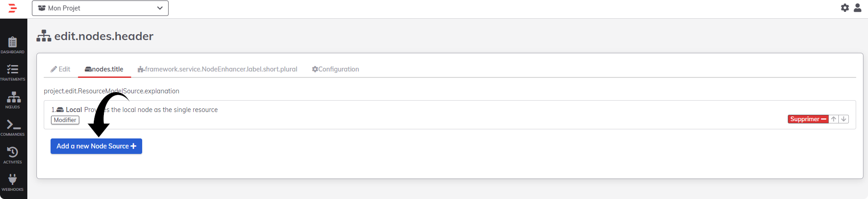Open the Dashboard sidebar icon

13,45
